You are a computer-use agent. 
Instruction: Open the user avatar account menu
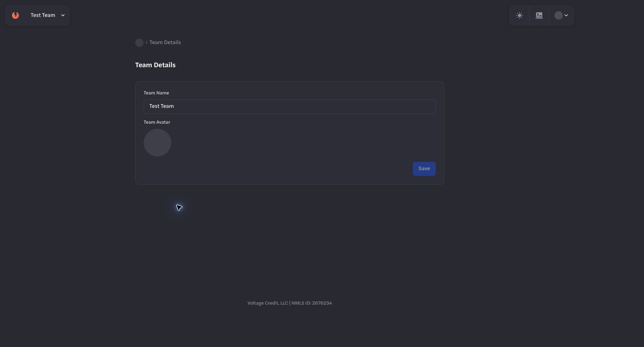click(561, 15)
